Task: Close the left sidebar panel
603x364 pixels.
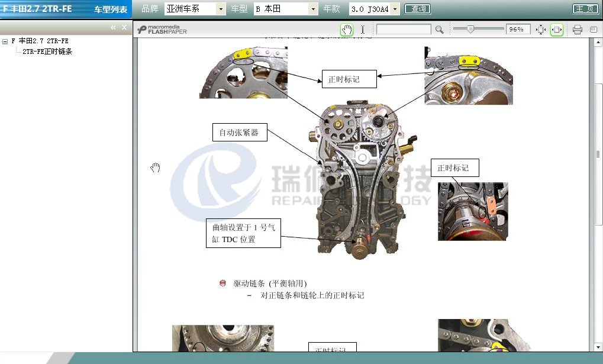Action: click(124, 27)
